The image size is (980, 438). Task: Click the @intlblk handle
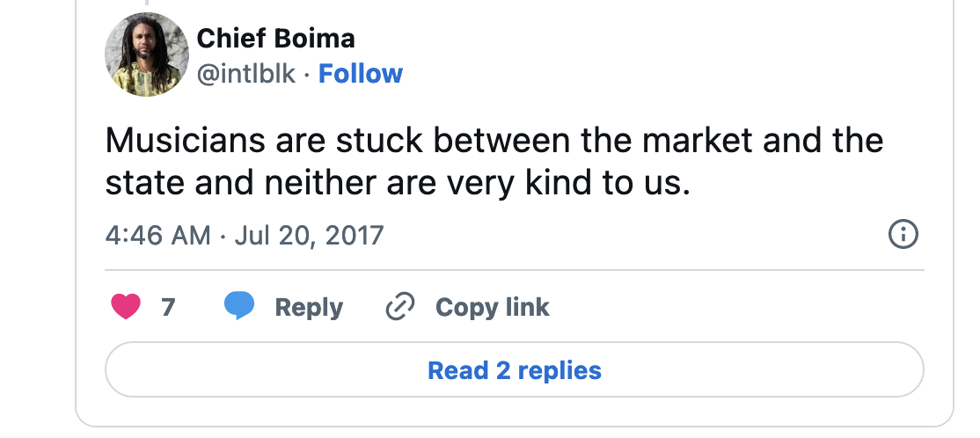click(x=245, y=74)
